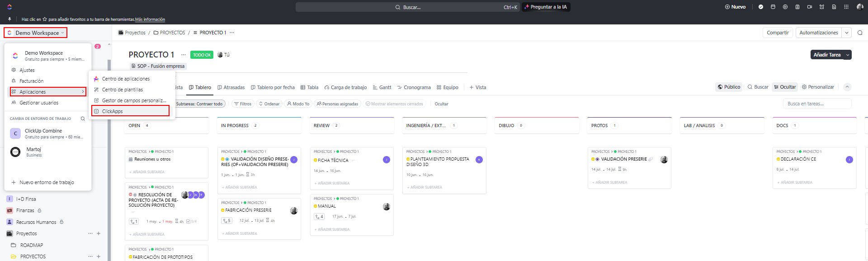Click the time tracking play icon

(x=785, y=7)
